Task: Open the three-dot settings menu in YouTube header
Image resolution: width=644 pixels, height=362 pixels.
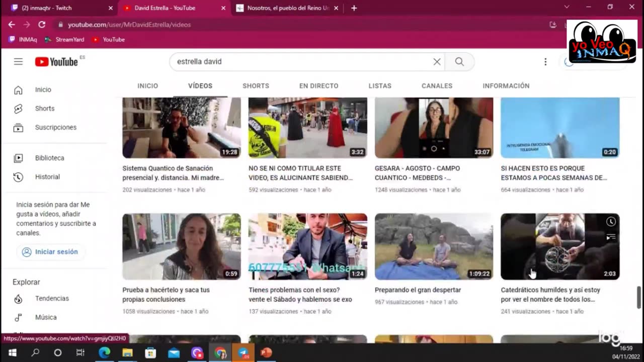Action: point(545,61)
